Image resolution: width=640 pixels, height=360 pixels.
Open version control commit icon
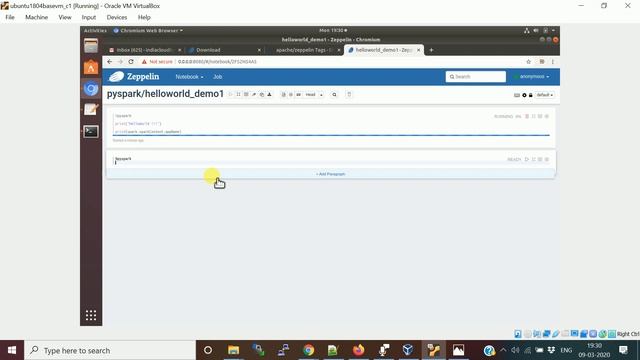(283, 94)
